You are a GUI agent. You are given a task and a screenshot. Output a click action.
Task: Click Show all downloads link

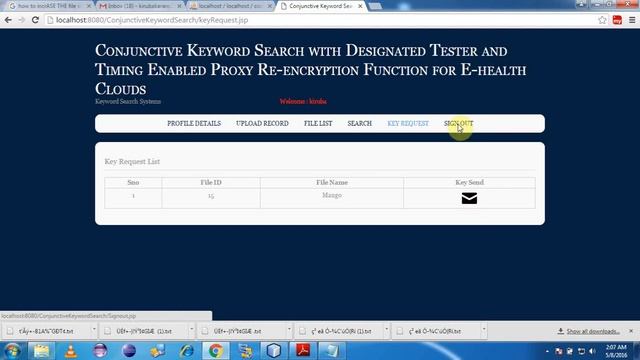coord(593,331)
